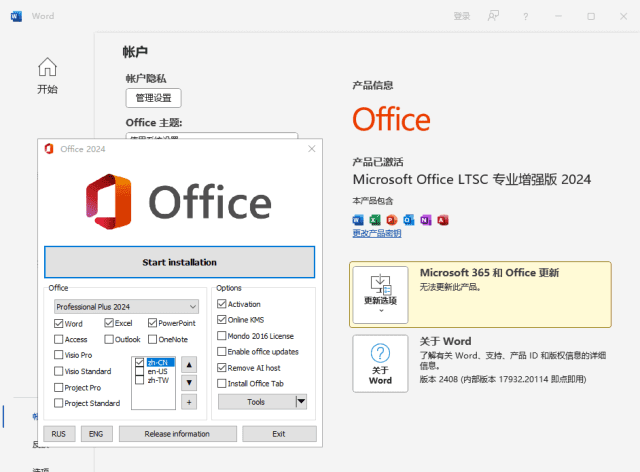Image resolution: width=640 pixels, height=472 pixels.
Task: Uncheck the Excel checkbox
Action: [109, 323]
